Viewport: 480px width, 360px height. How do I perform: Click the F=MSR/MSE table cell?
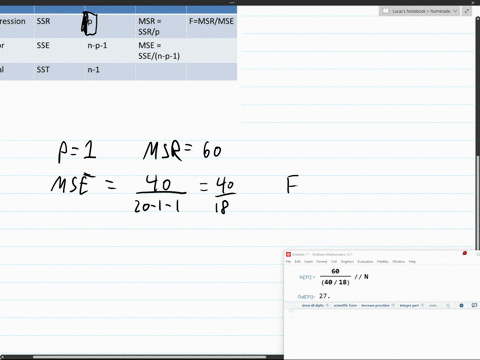pyautogui.click(x=212, y=26)
